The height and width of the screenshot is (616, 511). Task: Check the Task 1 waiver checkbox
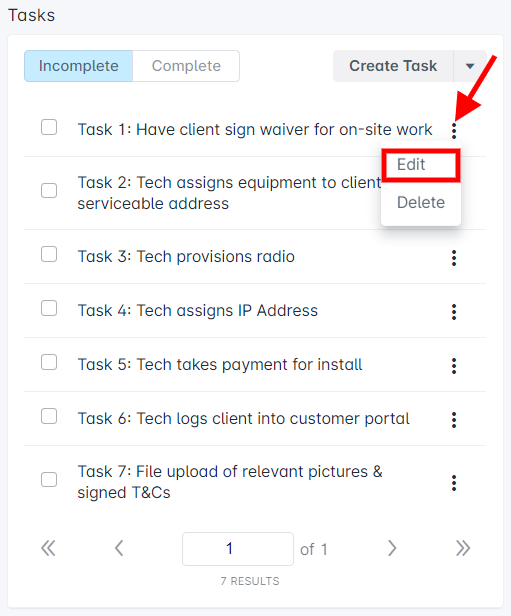pyautogui.click(x=49, y=127)
